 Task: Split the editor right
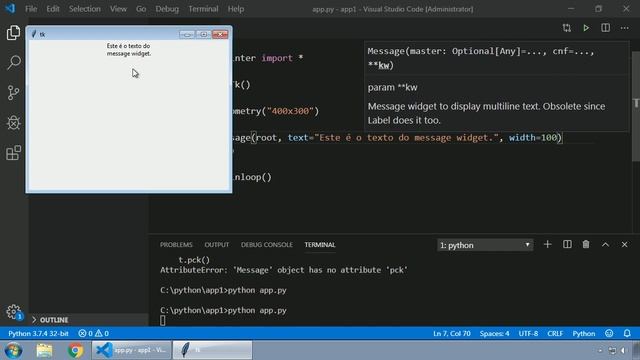[x=605, y=28]
